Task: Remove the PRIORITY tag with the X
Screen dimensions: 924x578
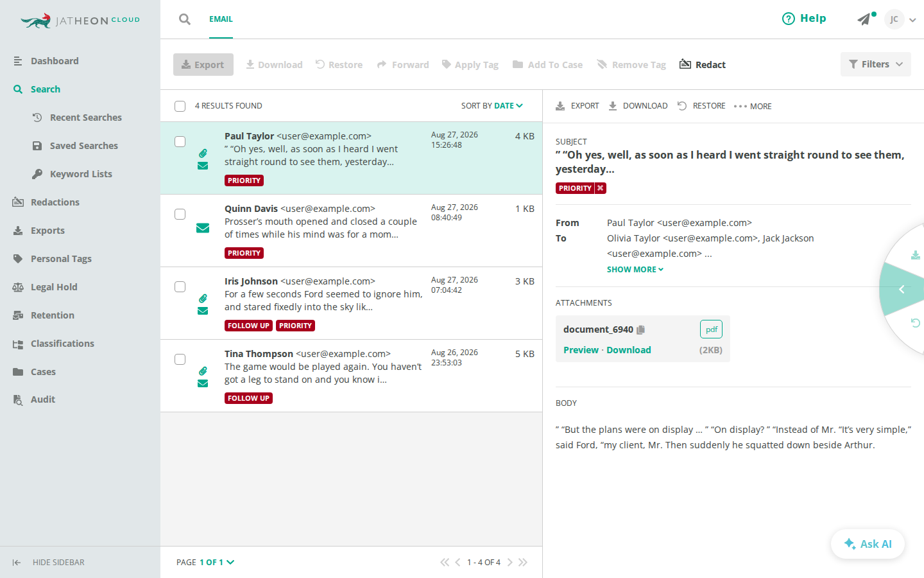Action: [x=601, y=188]
